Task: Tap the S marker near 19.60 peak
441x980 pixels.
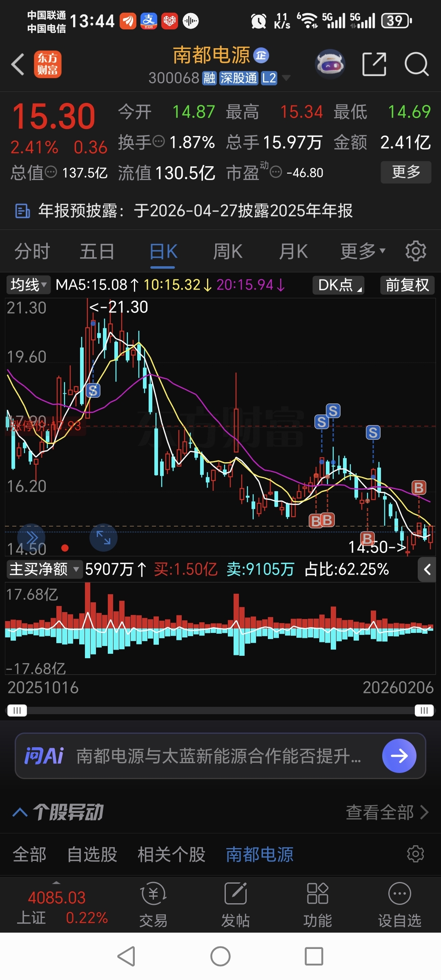Action: tap(93, 391)
